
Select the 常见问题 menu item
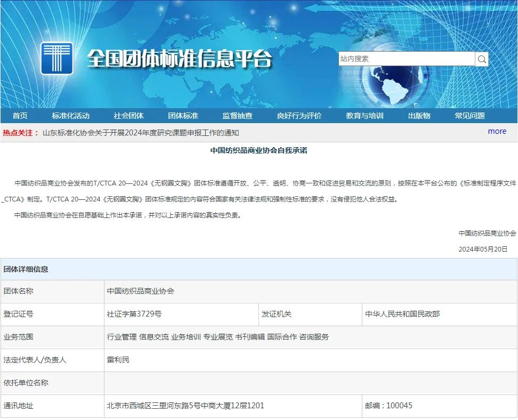(470, 116)
